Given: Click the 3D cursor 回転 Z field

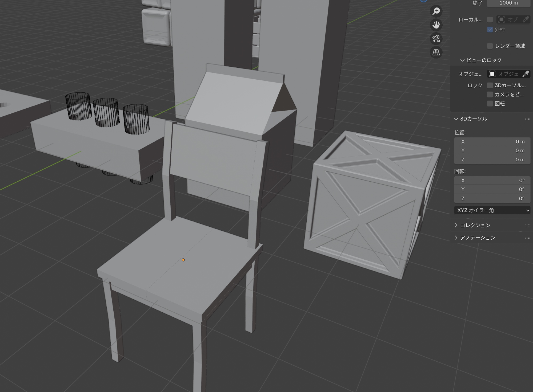Looking at the screenshot, I should [492, 198].
